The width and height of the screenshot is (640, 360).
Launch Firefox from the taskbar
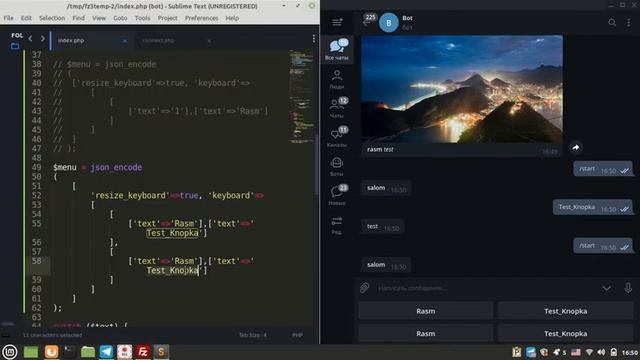(x=51, y=351)
